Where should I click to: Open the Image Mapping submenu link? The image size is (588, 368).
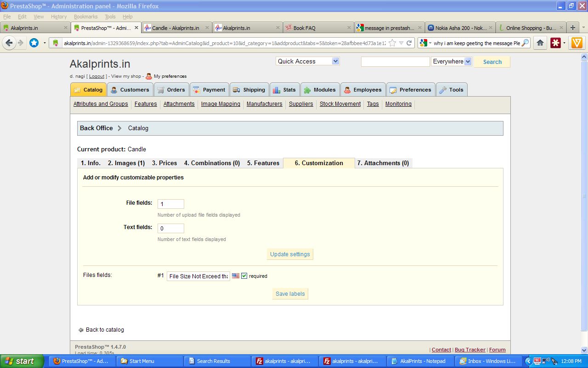tap(220, 104)
